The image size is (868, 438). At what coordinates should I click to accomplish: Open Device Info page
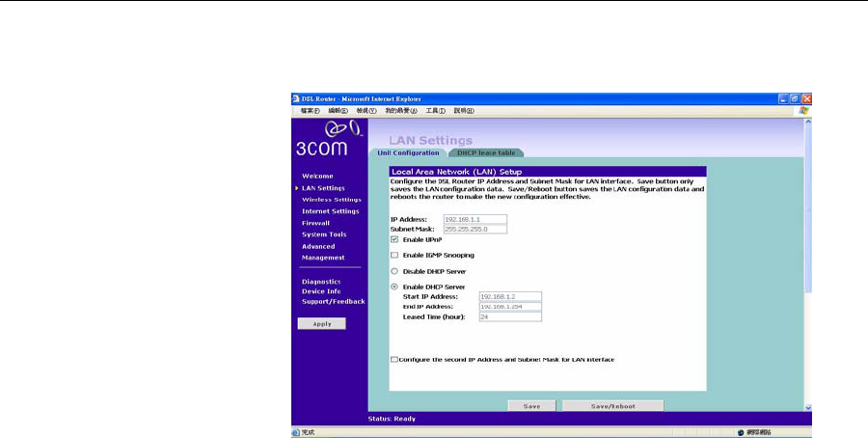(x=321, y=291)
